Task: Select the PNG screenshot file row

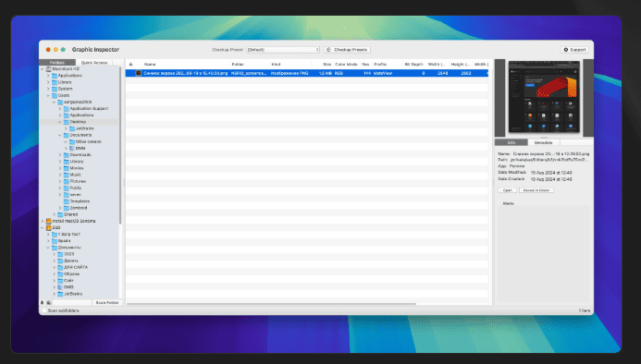Action: coord(307,73)
